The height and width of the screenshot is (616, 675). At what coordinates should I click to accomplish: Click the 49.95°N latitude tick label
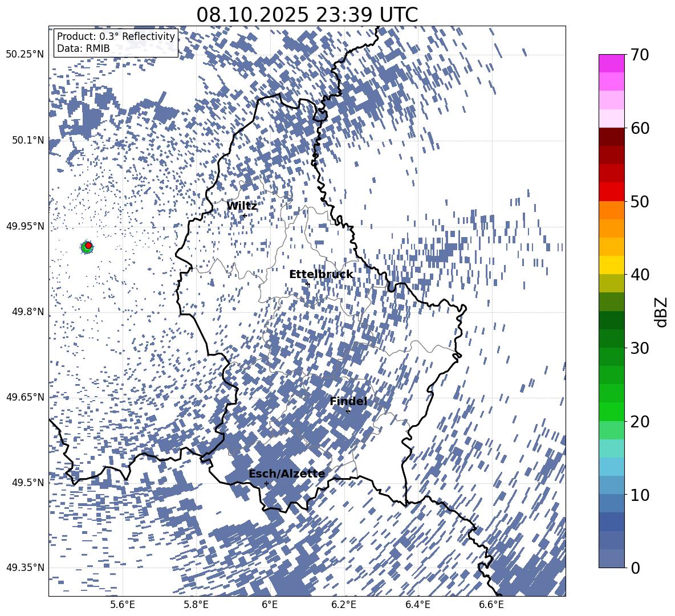click(25, 226)
